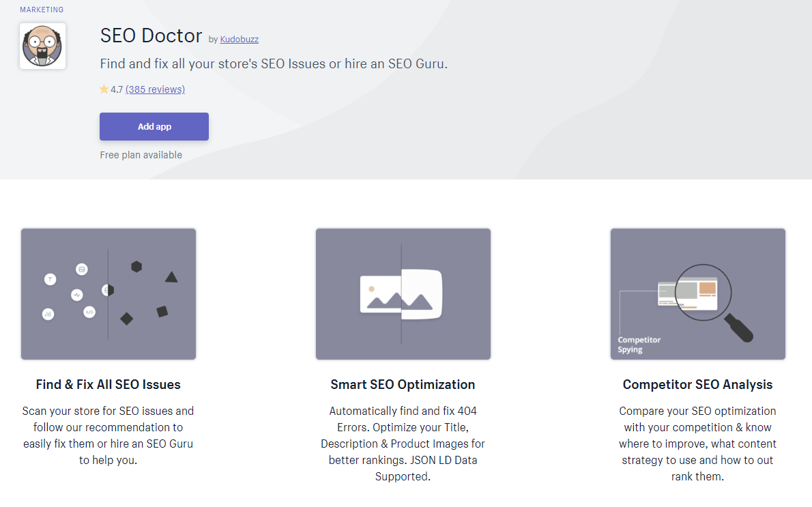Click the SEO Doctor title heading

point(151,35)
